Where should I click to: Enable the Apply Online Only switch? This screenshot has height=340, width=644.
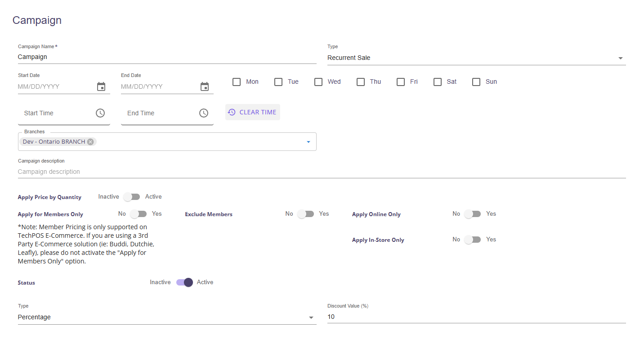(473, 214)
